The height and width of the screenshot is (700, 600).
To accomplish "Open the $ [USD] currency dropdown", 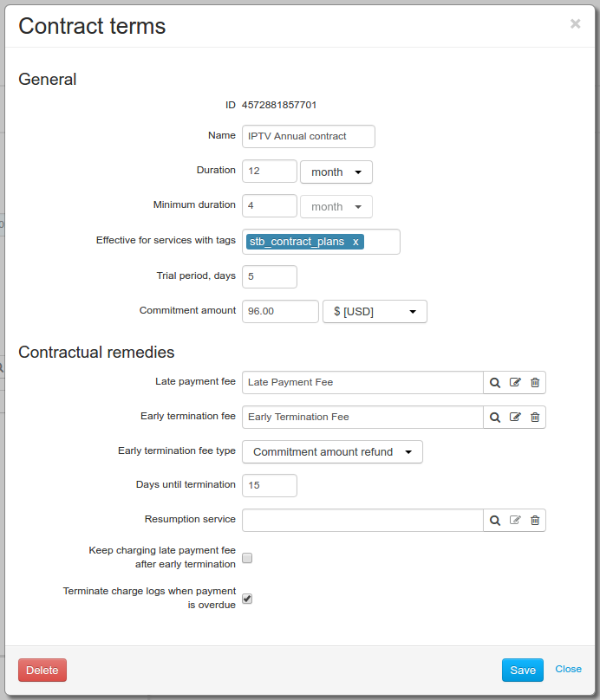I will click(x=375, y=312).
